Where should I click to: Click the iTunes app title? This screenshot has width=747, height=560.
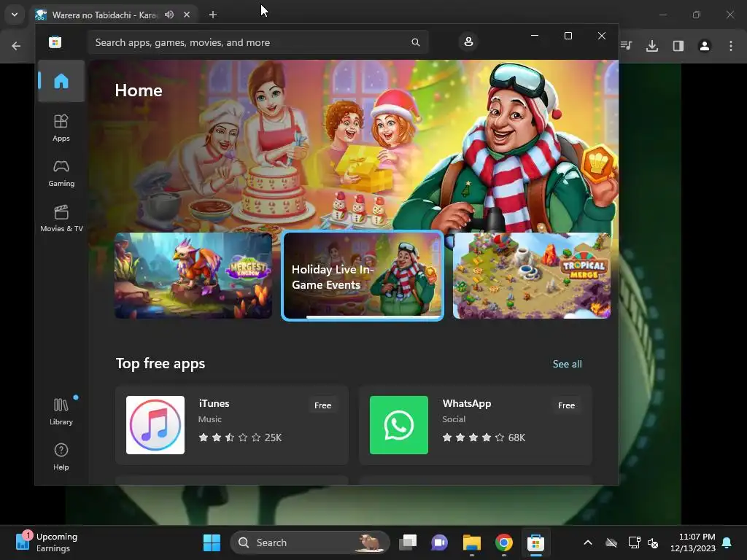click(x=214, y=403)
